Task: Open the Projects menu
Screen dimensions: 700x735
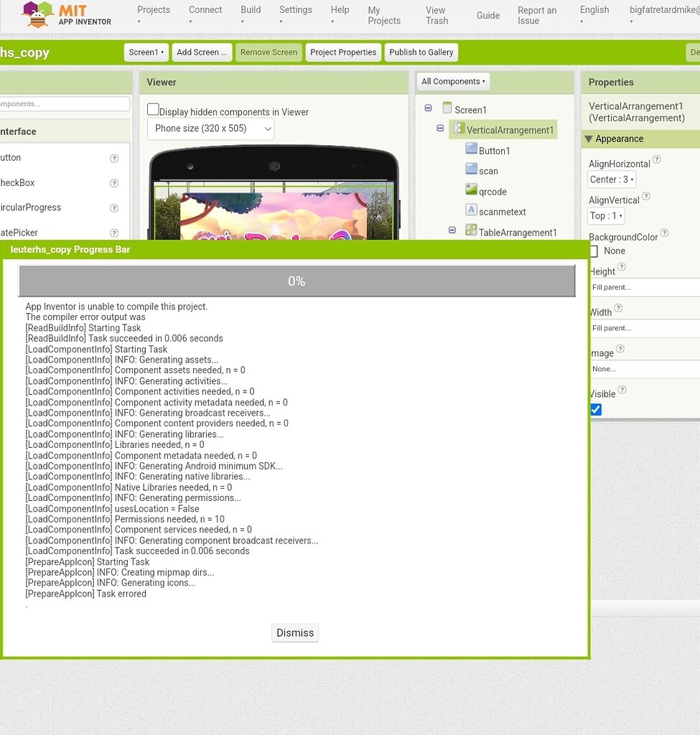Action: tap(153, 9)
